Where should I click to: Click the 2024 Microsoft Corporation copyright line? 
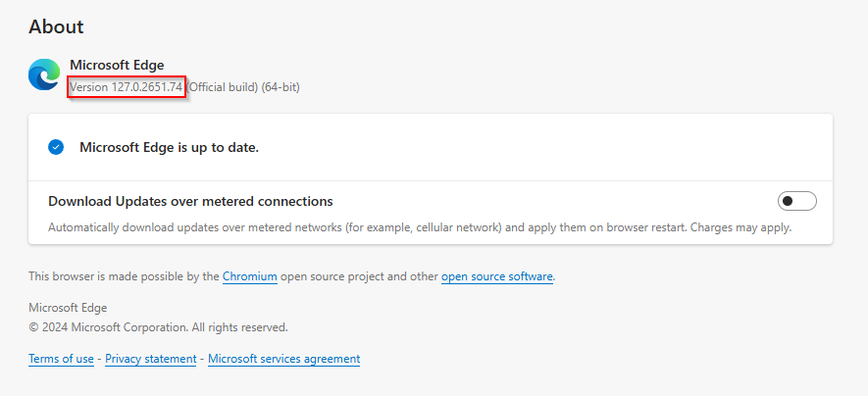[158, 327]
